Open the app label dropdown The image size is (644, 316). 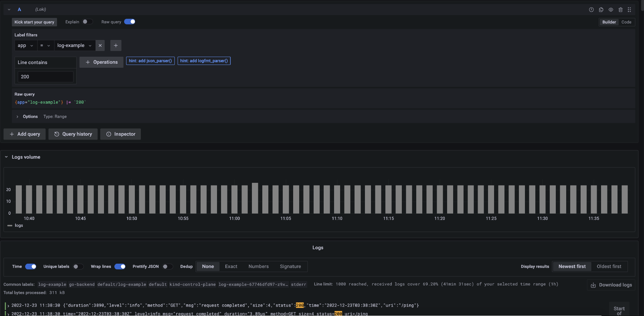click(x=25, y=46)
